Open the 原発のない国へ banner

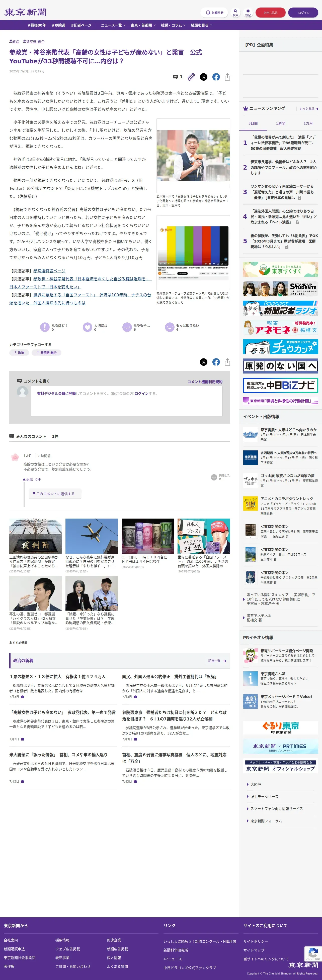(x=280, y=366)
